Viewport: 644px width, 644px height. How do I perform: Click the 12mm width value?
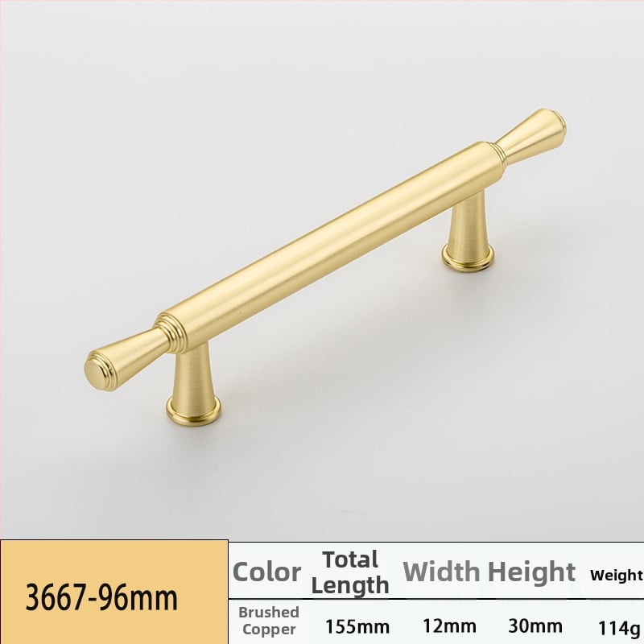[450, 626]
